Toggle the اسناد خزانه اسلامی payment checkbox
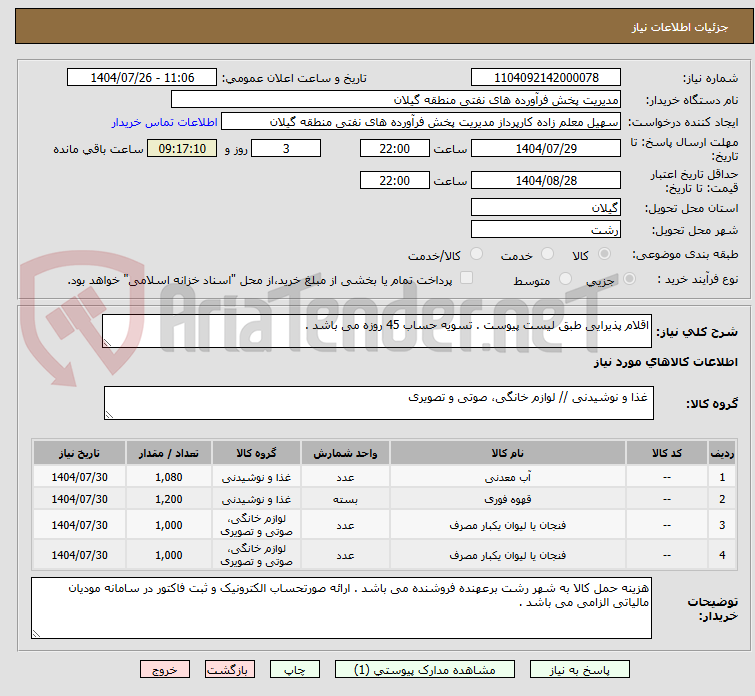Screen dimensions: 755x696 pos(466,278)
